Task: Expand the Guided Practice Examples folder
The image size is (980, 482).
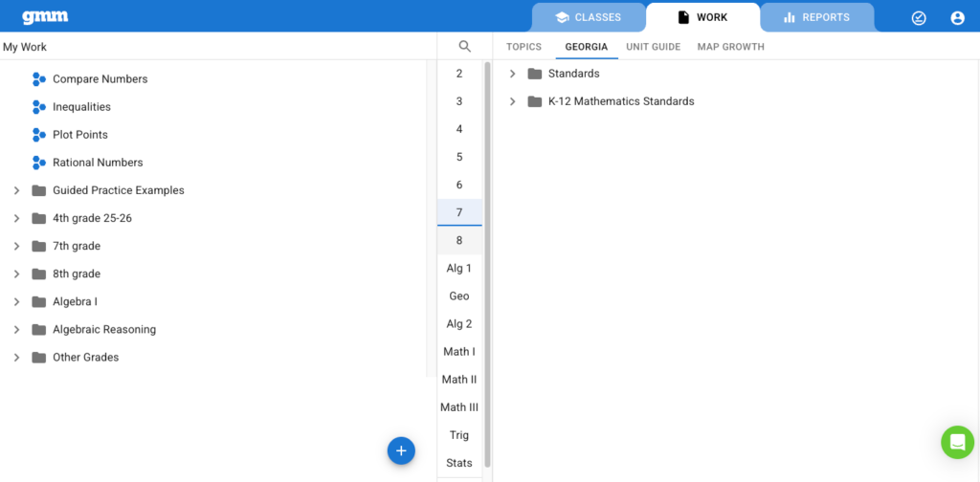Action: click(16, 190)
